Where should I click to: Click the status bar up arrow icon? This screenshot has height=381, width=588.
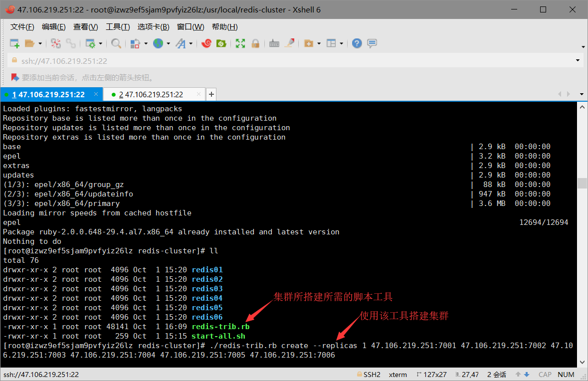pos(518,374)
